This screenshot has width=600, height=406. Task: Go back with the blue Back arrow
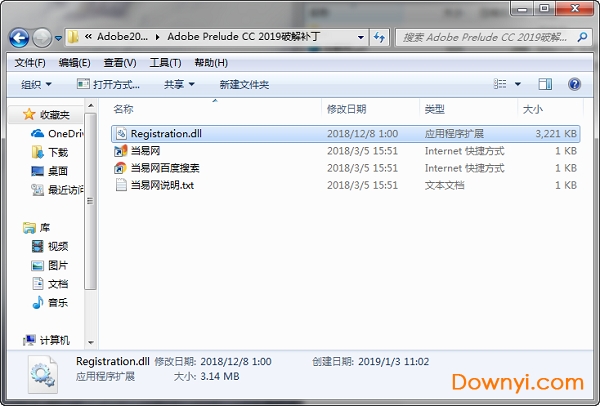coord(19,38)
